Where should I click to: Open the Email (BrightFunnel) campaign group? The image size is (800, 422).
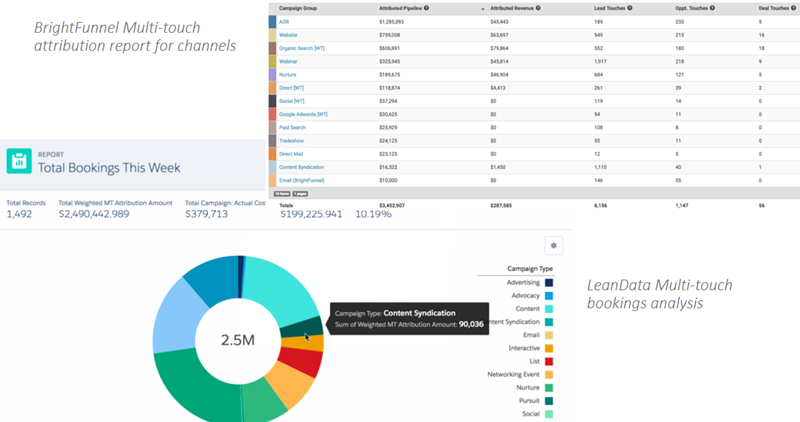tap(302, 181)
